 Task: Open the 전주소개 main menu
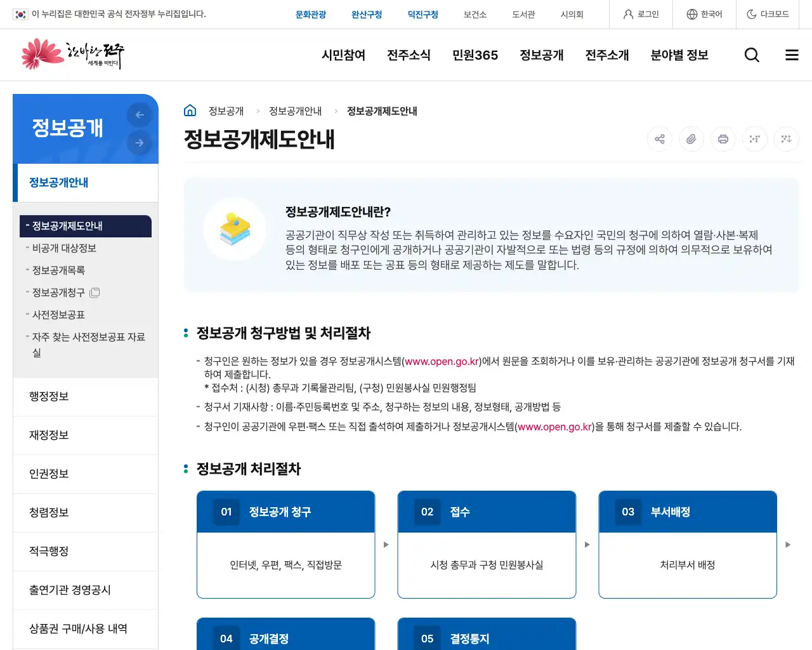(607, 55)
